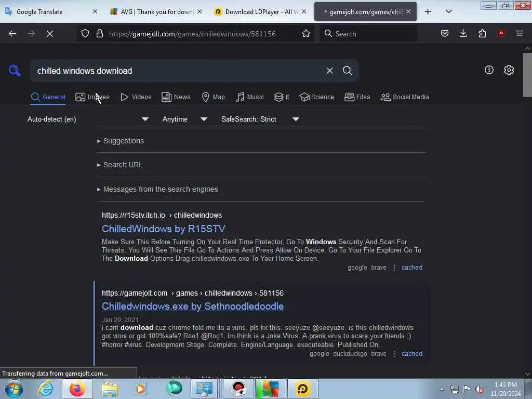Close the Download LDPlayer tab
532x399 pixels.
(304, 11)
